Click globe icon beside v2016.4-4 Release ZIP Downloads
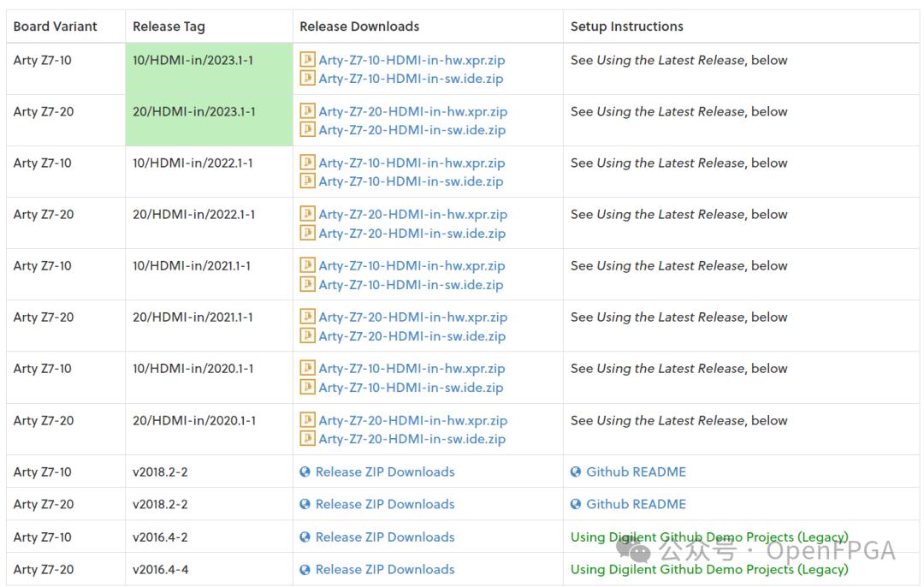Image resolution: width=924 pixels, height=587 pixels. click(x=305, y=570)
